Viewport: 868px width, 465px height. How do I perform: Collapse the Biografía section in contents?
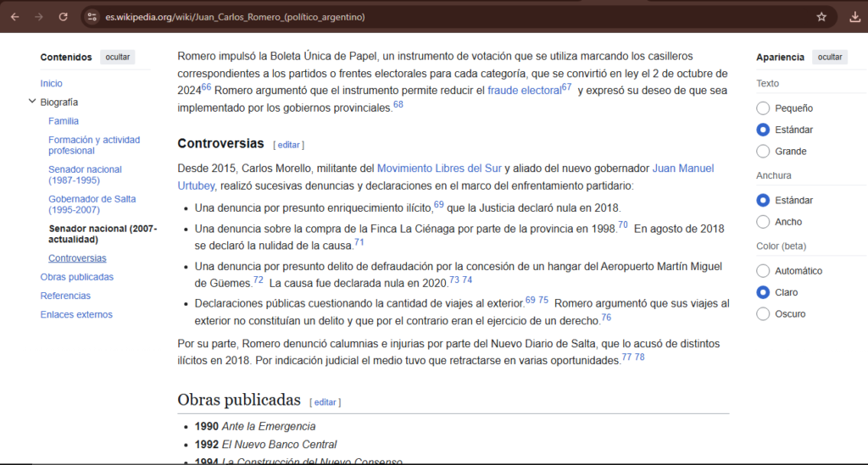click(x=31, y=102)
